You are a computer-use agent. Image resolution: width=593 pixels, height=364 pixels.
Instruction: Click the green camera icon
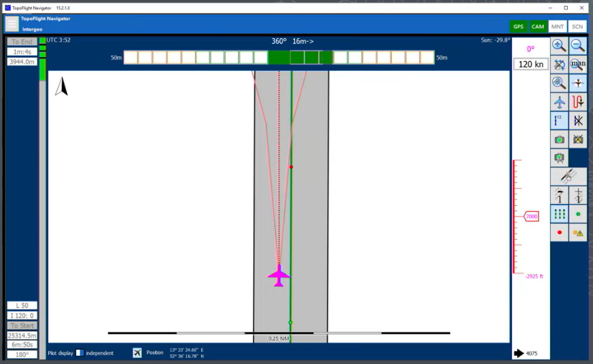[x=559, y=140]
